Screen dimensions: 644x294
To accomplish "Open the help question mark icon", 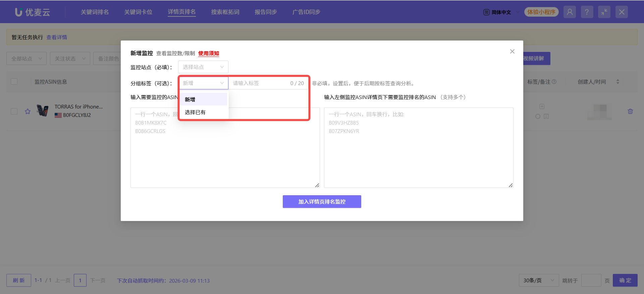I will (x=587, y=12).
